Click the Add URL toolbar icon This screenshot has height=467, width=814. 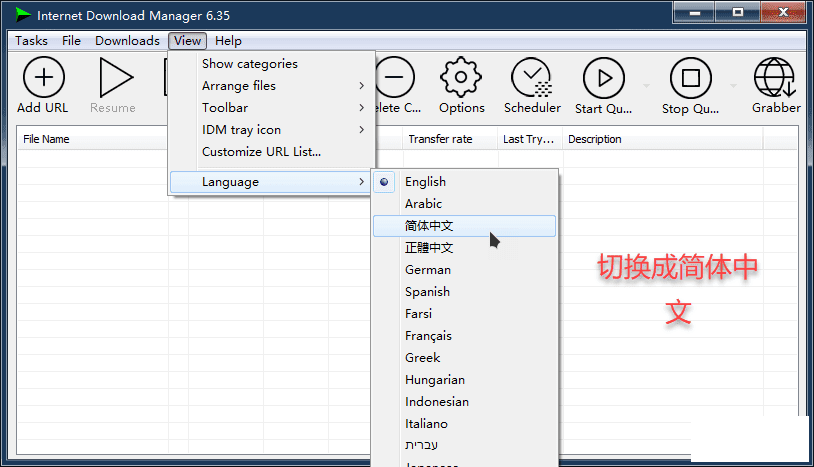coord(43,77)
